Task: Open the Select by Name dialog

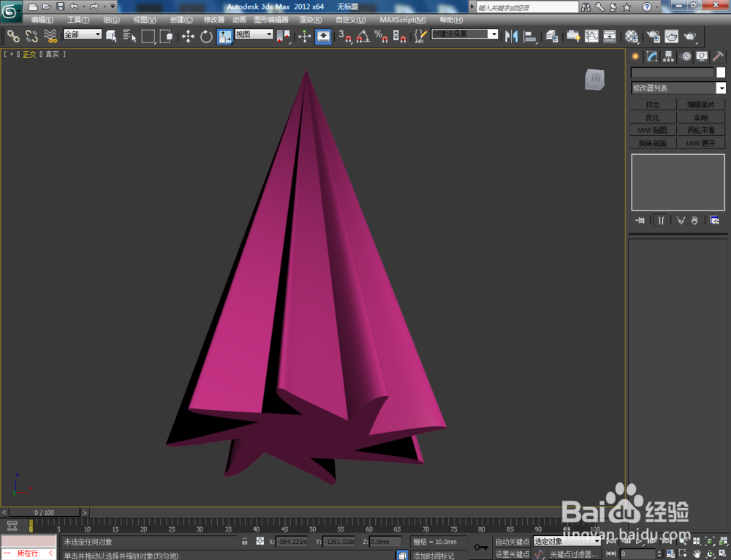Action: pyautogui.click(x=129, y=36)
